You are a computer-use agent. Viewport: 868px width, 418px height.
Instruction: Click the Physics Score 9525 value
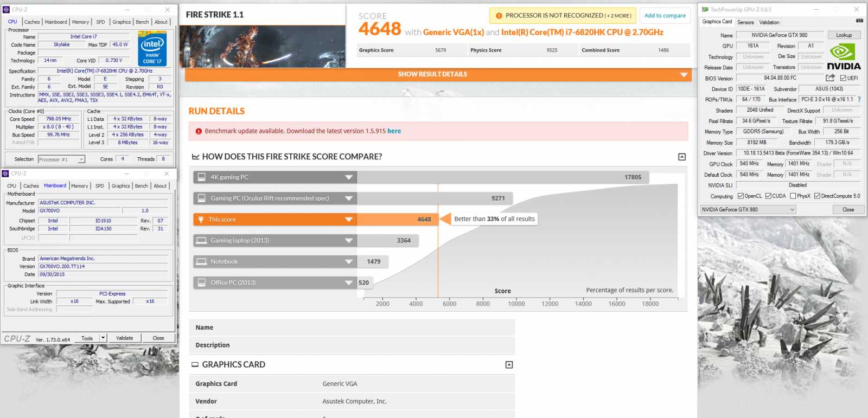(552, 50)
